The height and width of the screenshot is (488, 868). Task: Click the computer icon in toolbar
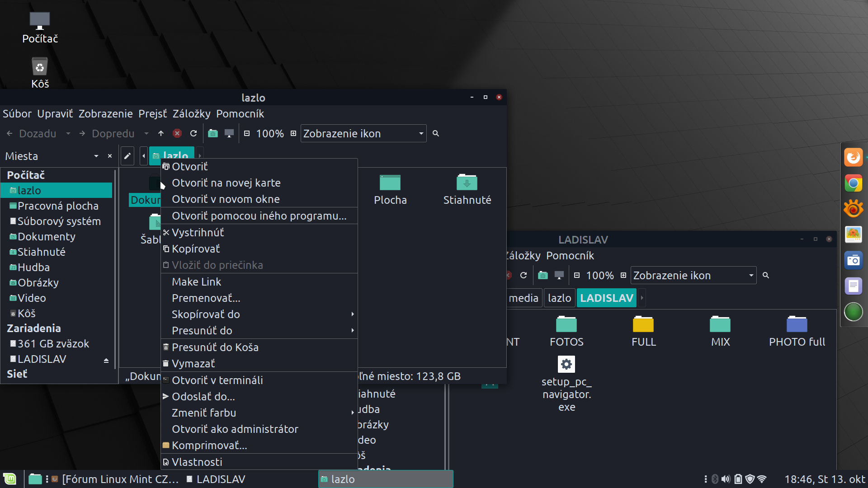[x=229, y=133]
